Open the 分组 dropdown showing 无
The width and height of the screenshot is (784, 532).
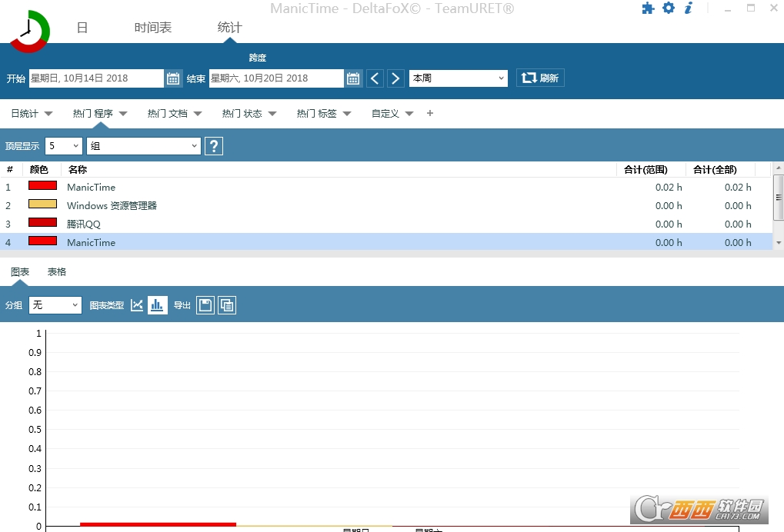(x=55, y=304)
